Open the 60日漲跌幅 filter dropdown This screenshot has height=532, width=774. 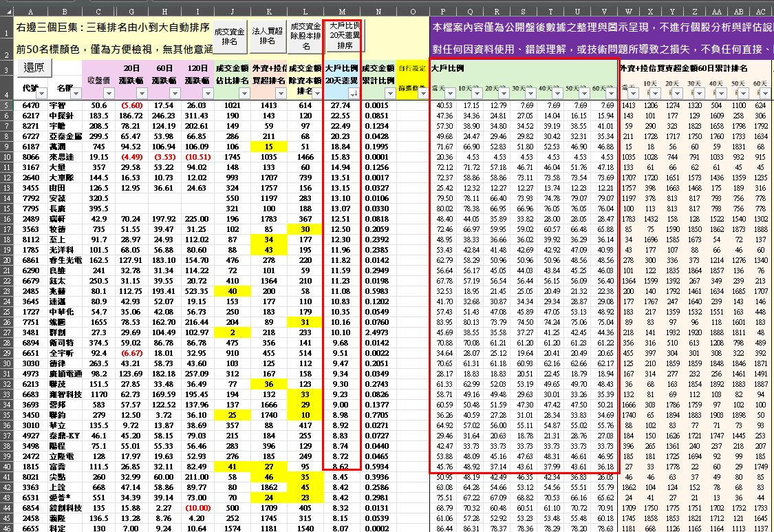coord(175,93)
